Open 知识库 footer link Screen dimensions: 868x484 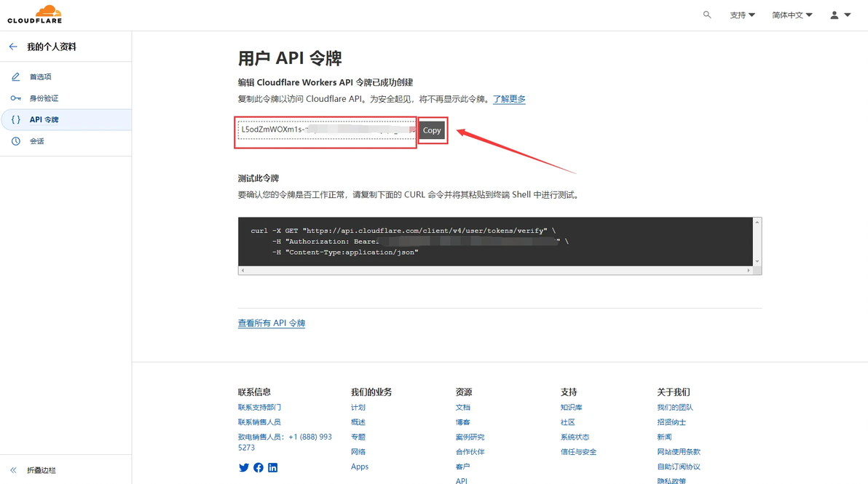coord(572,407)
